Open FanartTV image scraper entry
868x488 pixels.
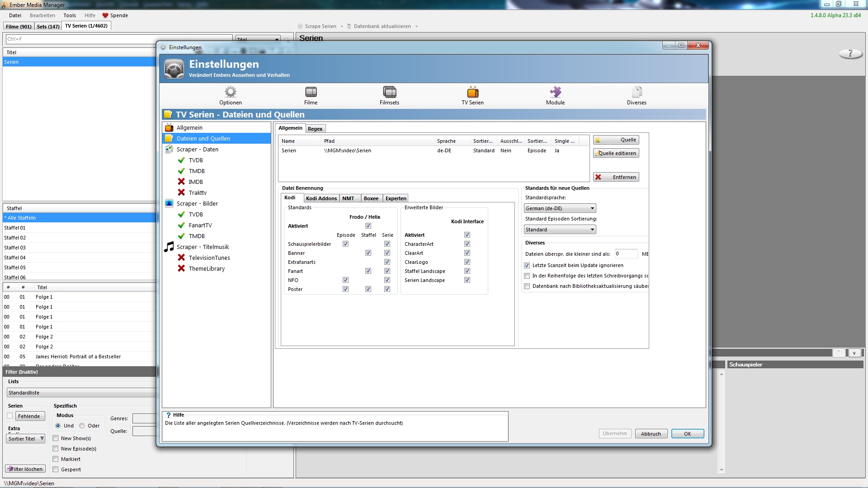tap(200, 225)
